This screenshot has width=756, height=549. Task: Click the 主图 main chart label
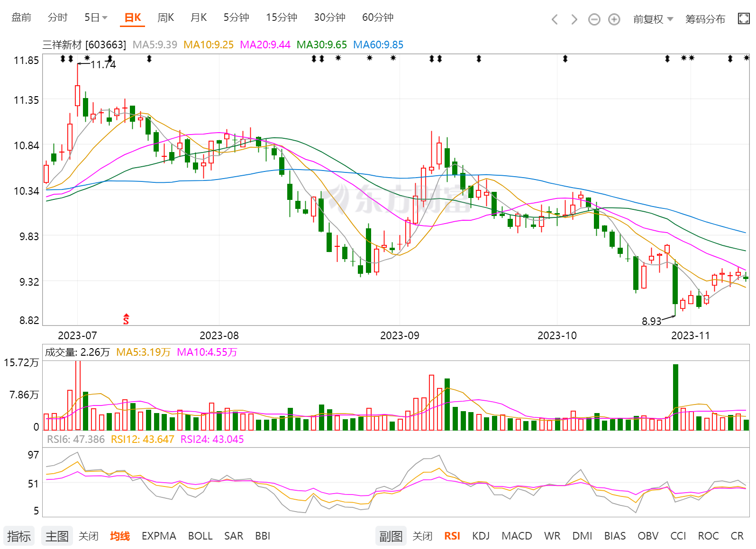tap(57, 536)
